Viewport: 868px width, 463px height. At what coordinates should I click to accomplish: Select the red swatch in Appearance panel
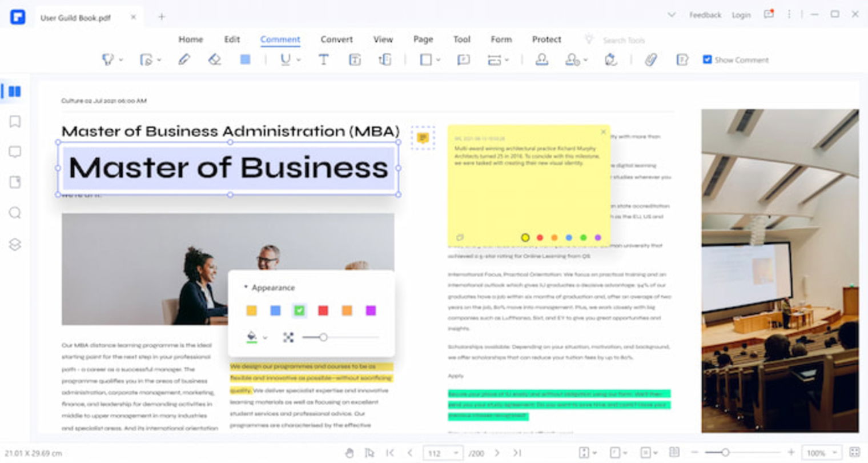(x=323, y=310)
